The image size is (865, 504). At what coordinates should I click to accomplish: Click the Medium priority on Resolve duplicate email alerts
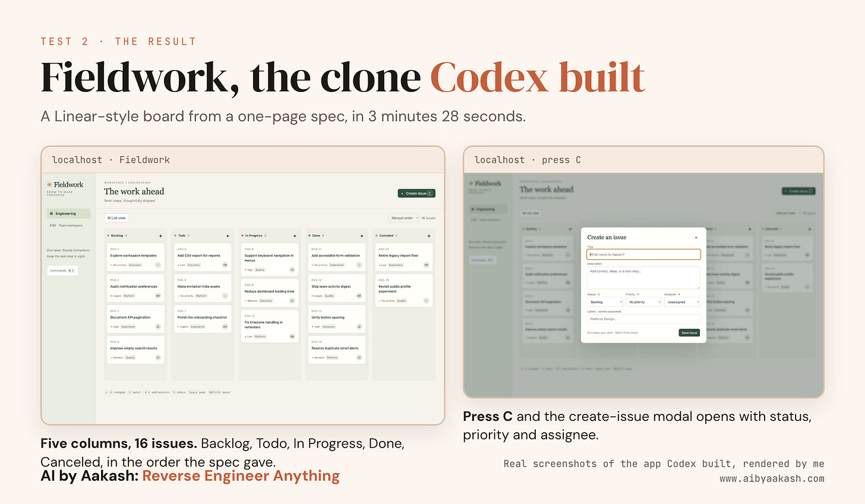318,357
